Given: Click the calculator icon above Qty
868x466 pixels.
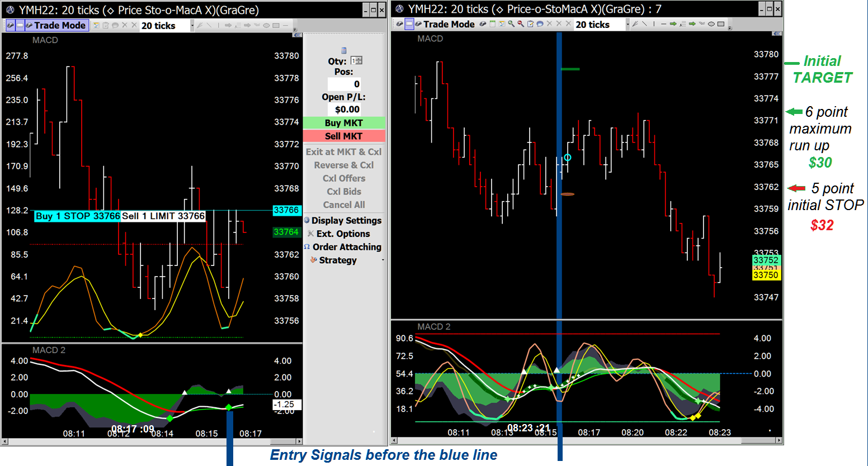Looking at the screenshot, I should coord(344,50).
